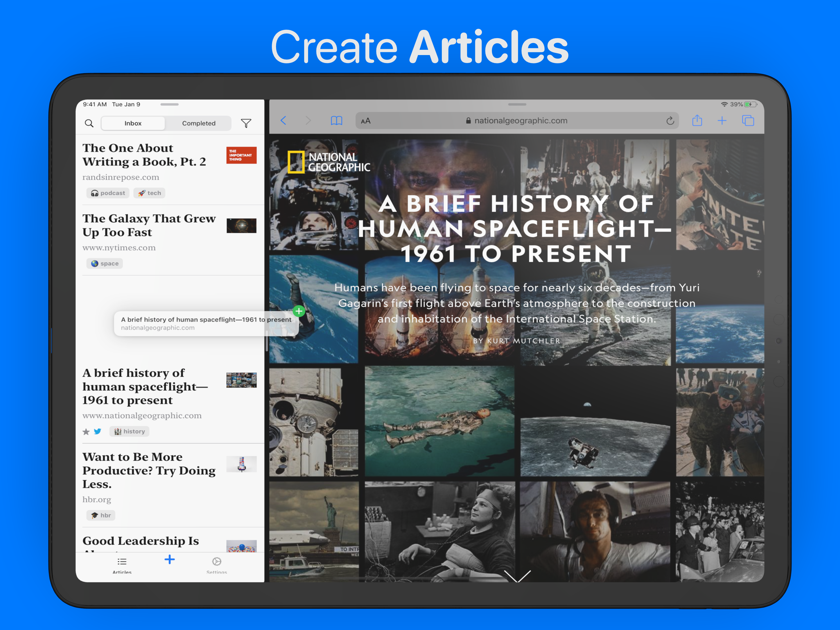
Task: Open the Settings tab
Action: [217, 565]
